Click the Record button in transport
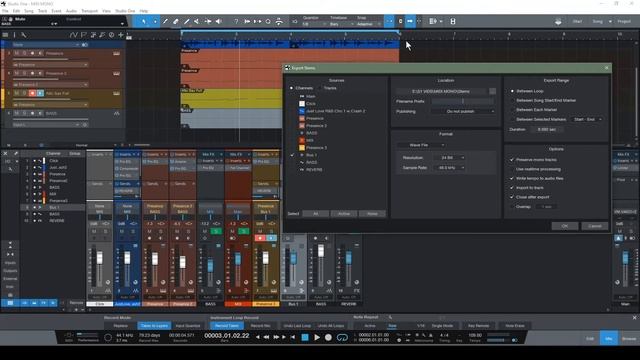 (328, 337)
